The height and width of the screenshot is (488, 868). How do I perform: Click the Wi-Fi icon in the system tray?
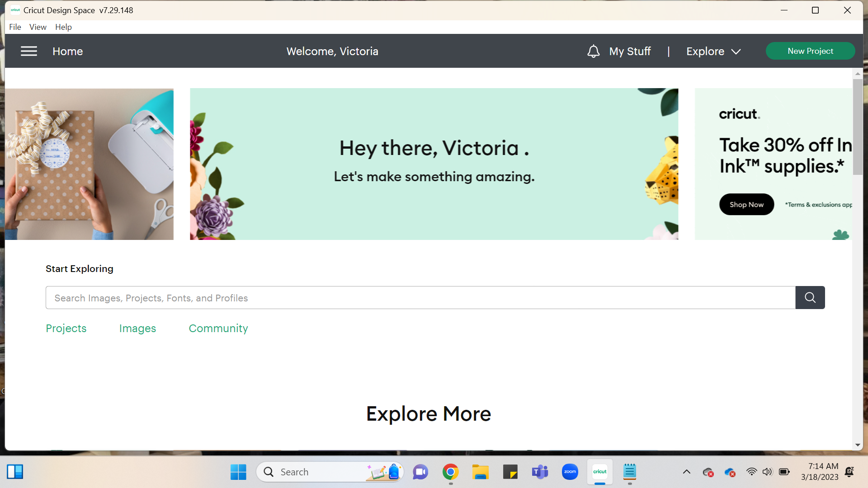(x=752, y=471)
